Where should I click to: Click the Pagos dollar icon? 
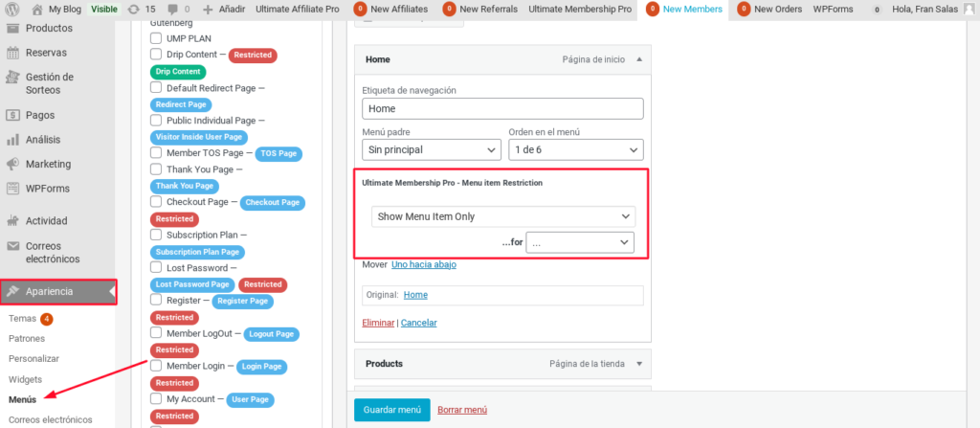(12, 115)
